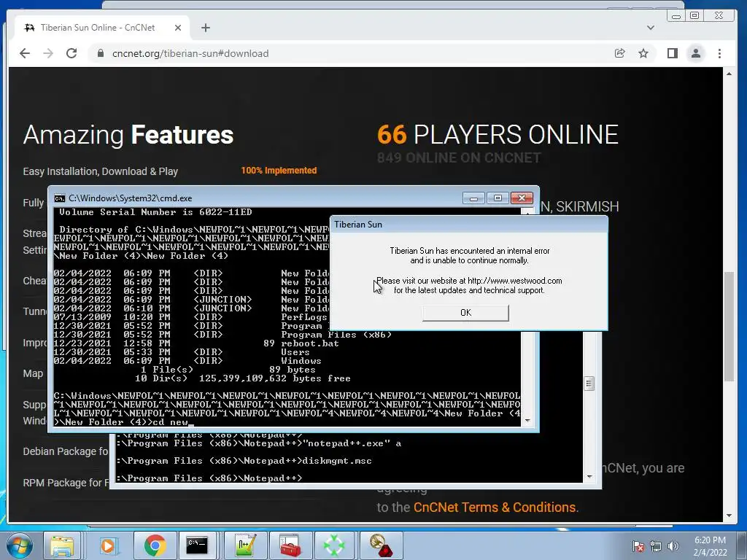
Task: Click the web page scroll-down arrow
Action: (x=729, y=516)
